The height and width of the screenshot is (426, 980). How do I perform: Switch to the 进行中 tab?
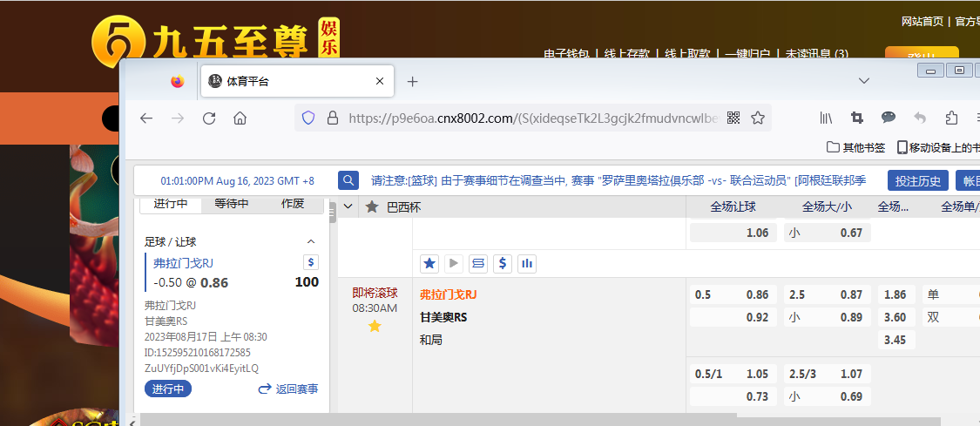170,204
